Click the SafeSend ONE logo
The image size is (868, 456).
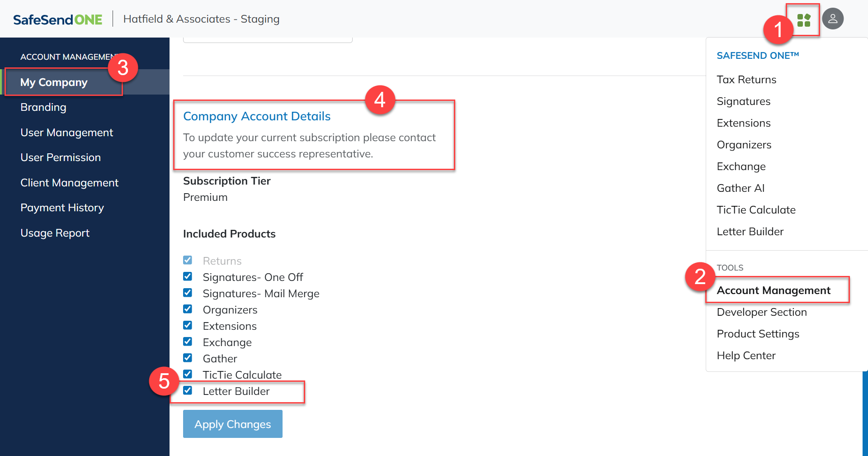click(58, 19)
